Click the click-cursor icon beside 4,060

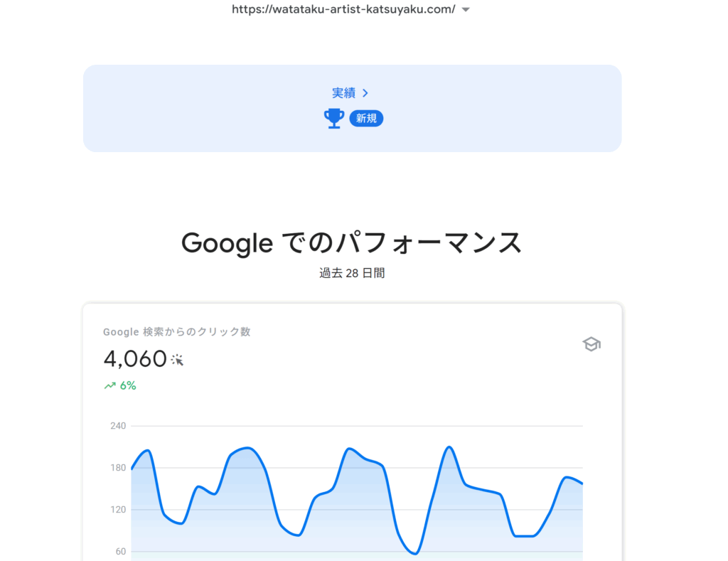(177, 360)
